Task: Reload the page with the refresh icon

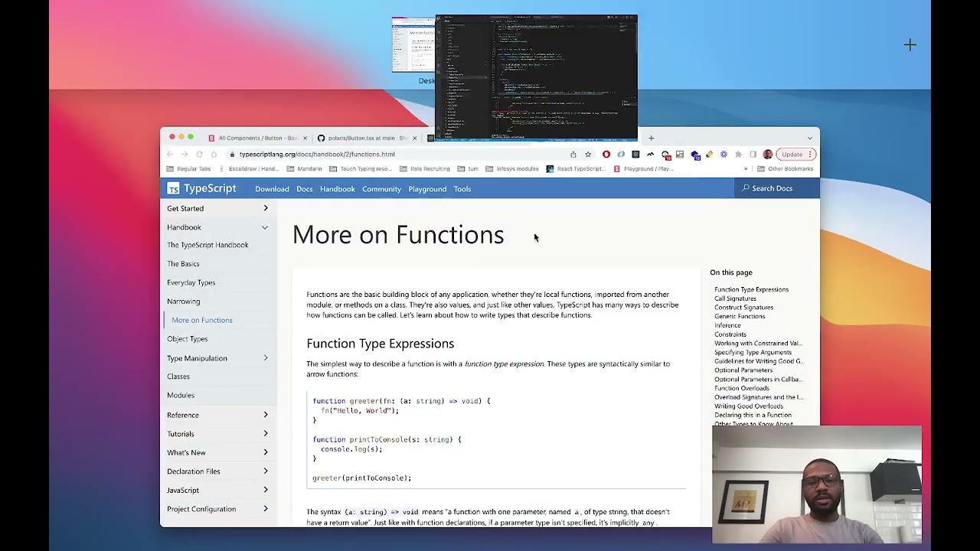Action: point(199,155)
